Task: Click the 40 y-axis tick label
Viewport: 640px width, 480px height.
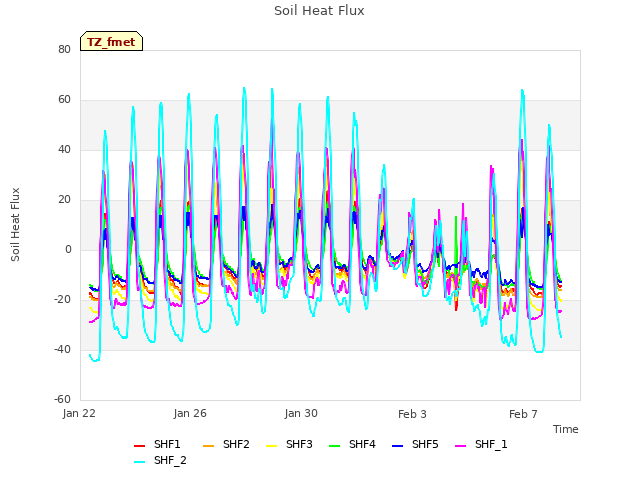Action: 64,149
